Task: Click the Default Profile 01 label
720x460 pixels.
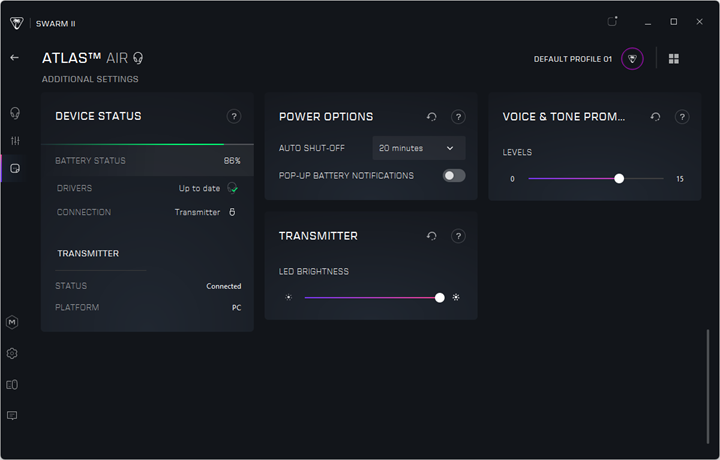Action: pyautogui.click(x=572, y=59)
